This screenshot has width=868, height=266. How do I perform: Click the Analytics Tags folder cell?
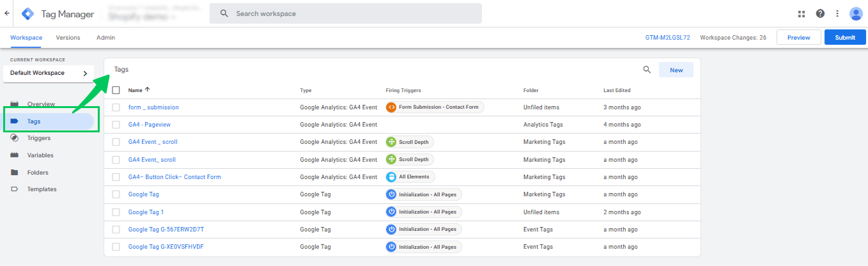pyautogui.click(x=543, y=125)
